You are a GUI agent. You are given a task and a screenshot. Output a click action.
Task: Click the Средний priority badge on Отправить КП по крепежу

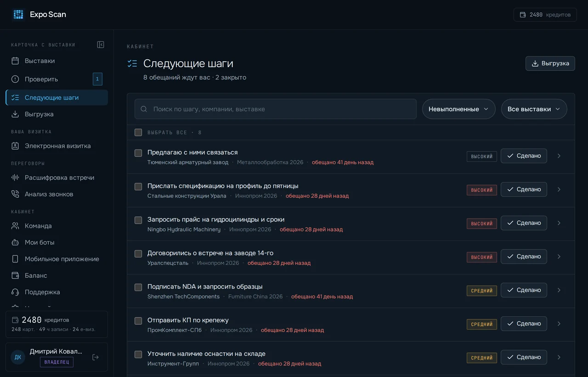tap(482, 324)
